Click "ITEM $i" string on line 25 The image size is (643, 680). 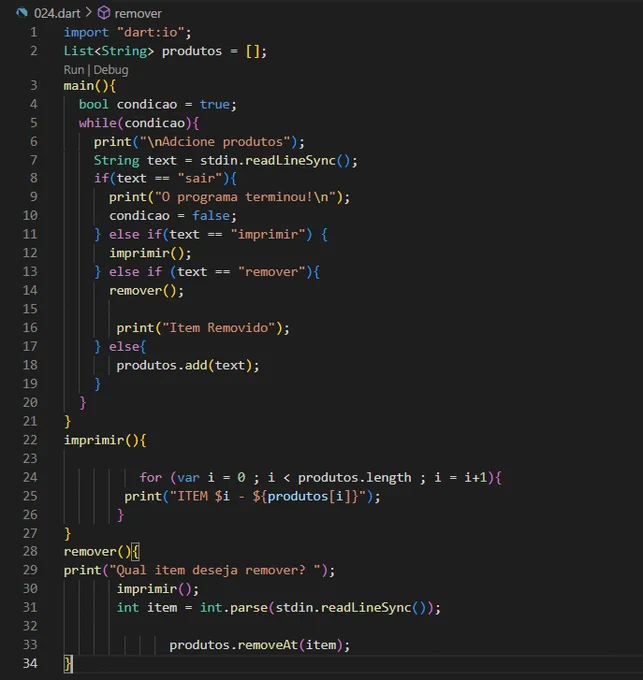(x=199, y=496)
